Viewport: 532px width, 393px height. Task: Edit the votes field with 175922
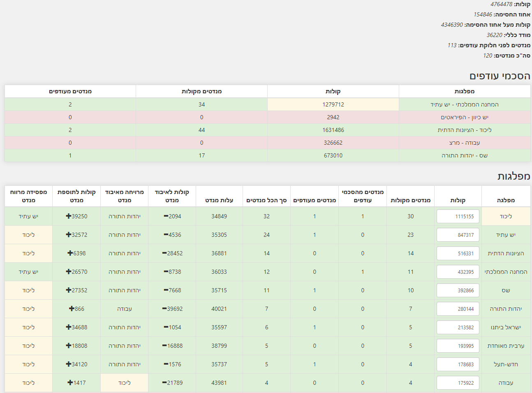pos(458,383)
